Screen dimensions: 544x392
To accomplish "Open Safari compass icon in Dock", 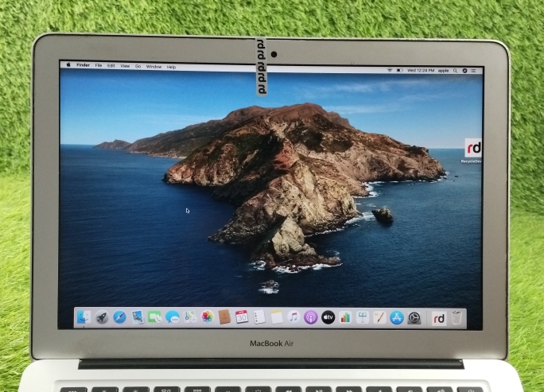I will tap(119, 317).
